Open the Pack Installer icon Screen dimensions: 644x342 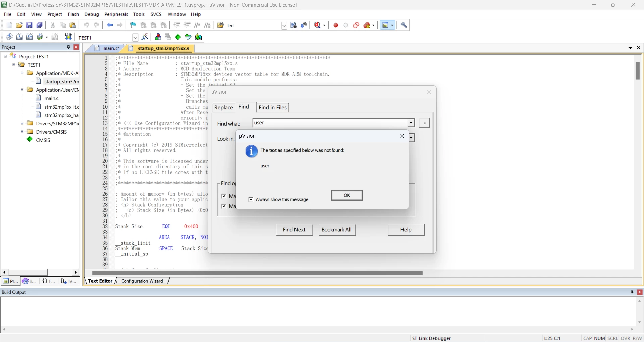(x=199, y=37)
